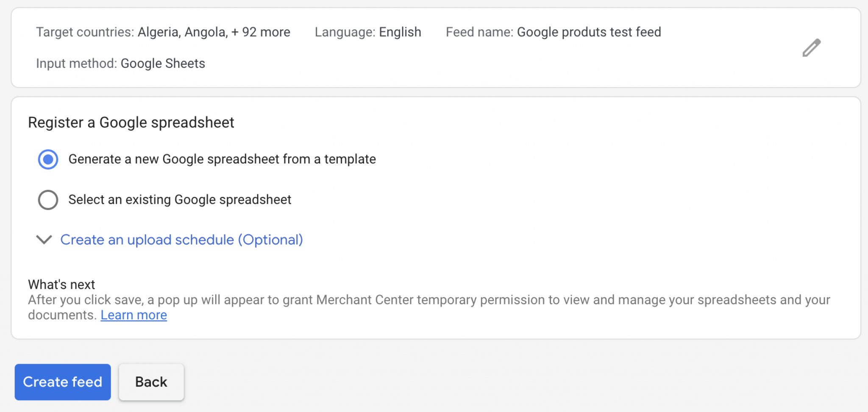The image size is (868, 412).
Task: Click the Language value English
Action: pos(400,32)
